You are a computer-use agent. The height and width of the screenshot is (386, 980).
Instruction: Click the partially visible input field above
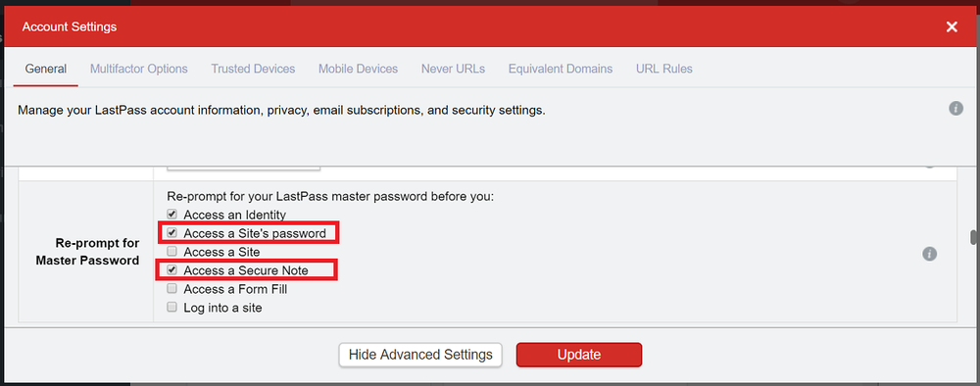[x=244, y=168]
